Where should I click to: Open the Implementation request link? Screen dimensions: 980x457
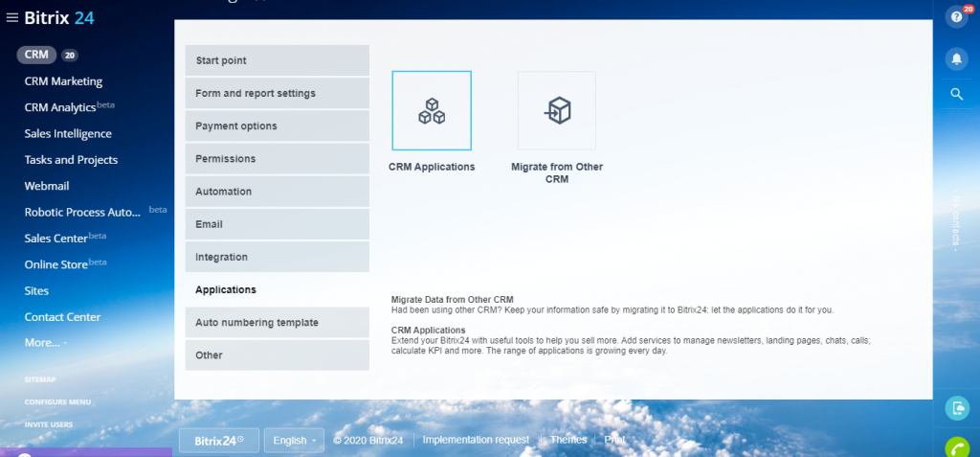coord(476,440)
